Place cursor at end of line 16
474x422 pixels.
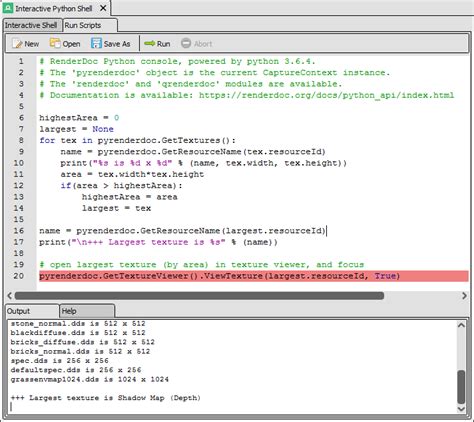point(327,231)
